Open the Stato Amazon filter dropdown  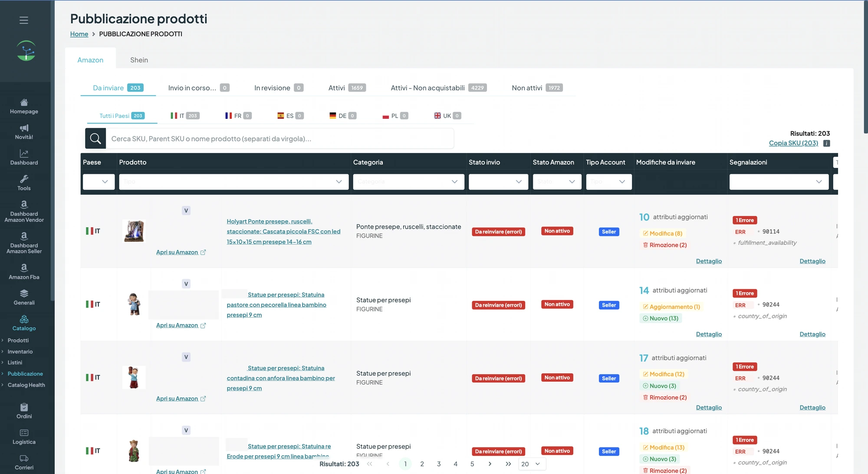pos(557,182)
